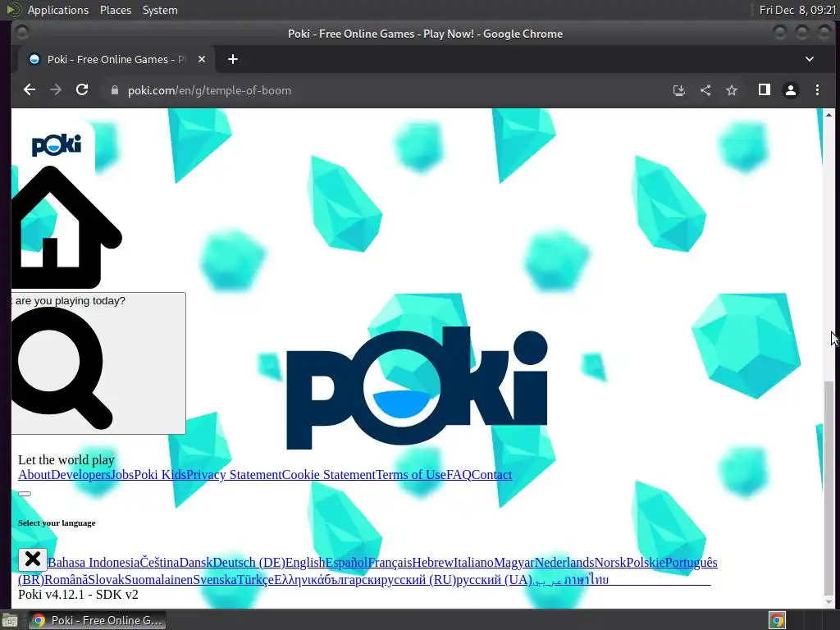Click the small Poki logo at top left
Viewport: 840px width, 630px height.
(x=57, y=145)
